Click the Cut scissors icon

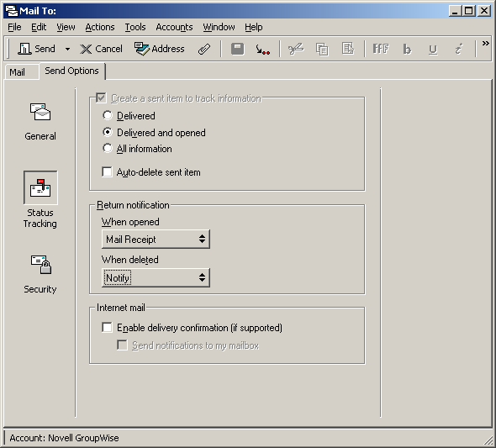pos(296,49)
